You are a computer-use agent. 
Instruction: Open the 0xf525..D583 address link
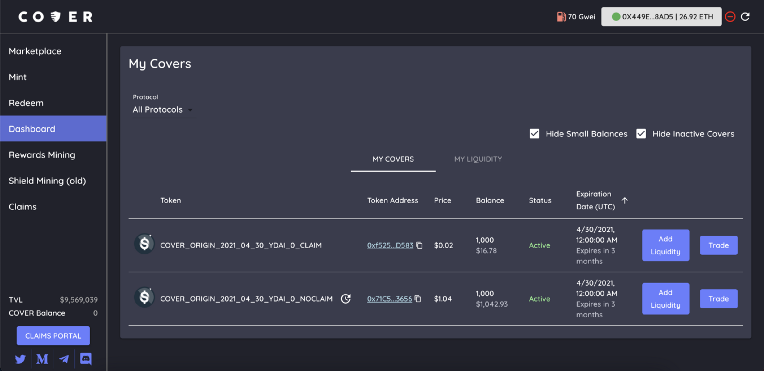tap(390, 245)
